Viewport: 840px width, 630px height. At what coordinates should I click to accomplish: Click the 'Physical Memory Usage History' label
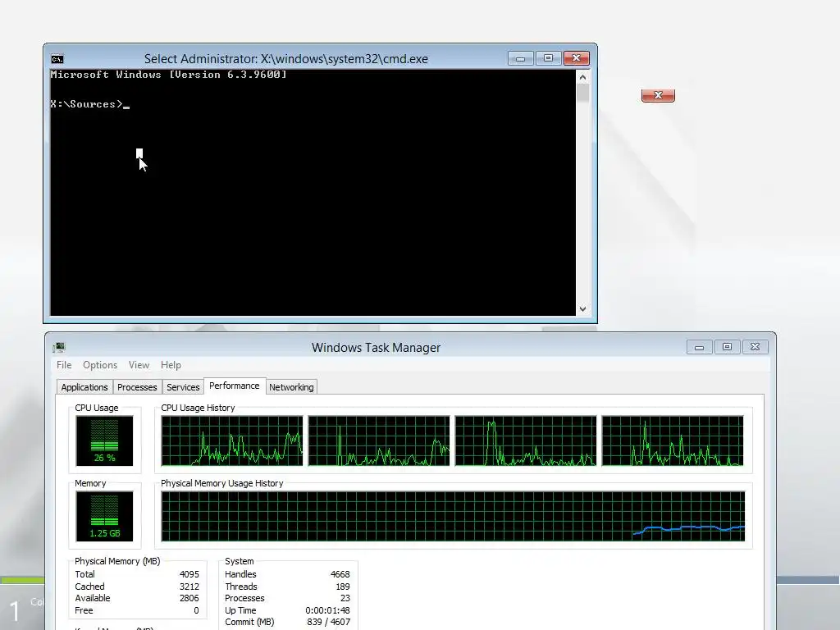[221, 483]
